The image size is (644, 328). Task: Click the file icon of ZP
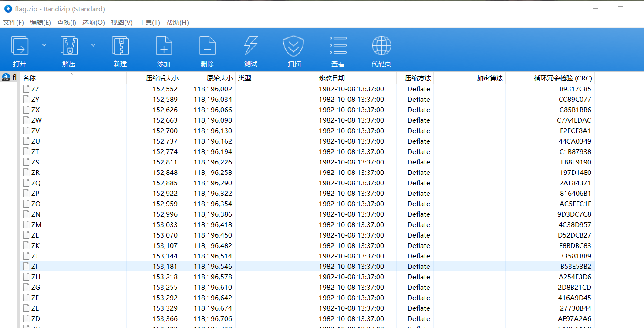27,193
